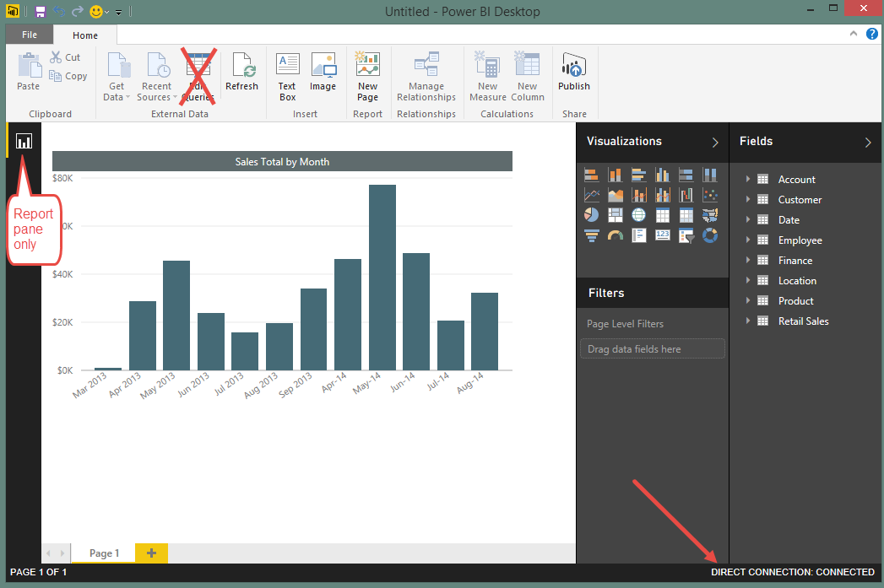The image size is (884, 588).
Task: Select the Scatter chart visualization
Action: (710, 196)
